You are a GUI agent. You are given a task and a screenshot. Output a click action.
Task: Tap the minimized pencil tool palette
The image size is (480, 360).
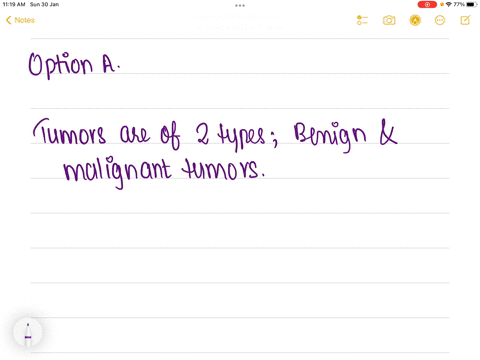[x=28, y=333]
